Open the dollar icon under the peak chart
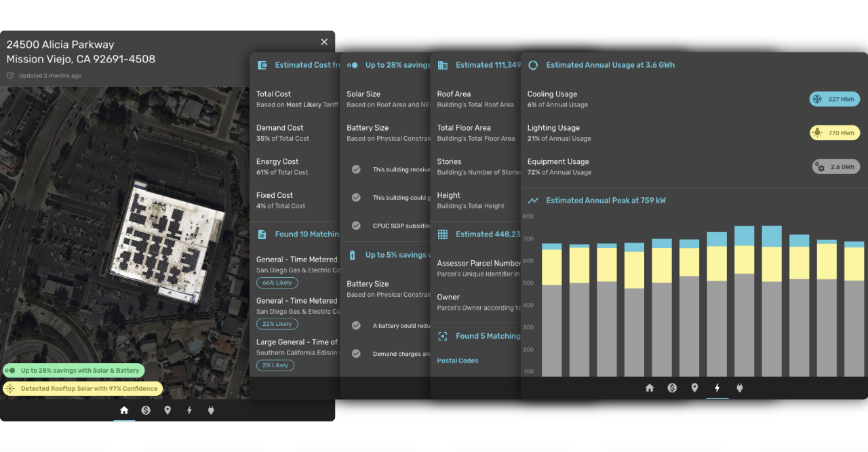The image size is (868, 452). [672, 388]
